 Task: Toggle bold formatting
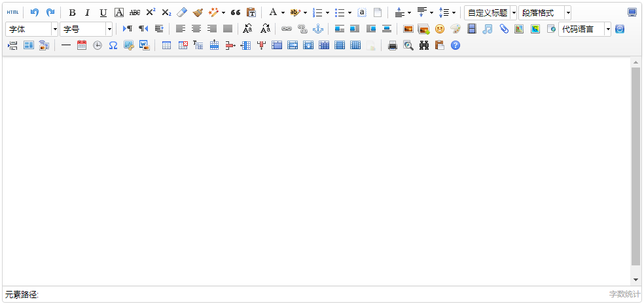(x=72, y=12)
